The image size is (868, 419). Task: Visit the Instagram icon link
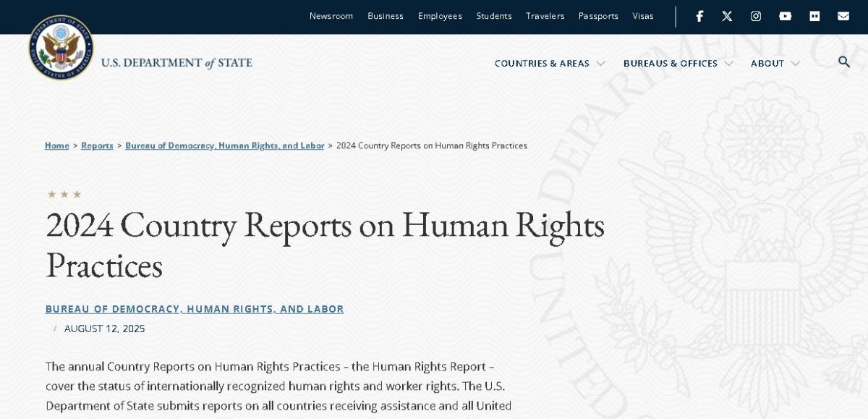click(756, 16)
